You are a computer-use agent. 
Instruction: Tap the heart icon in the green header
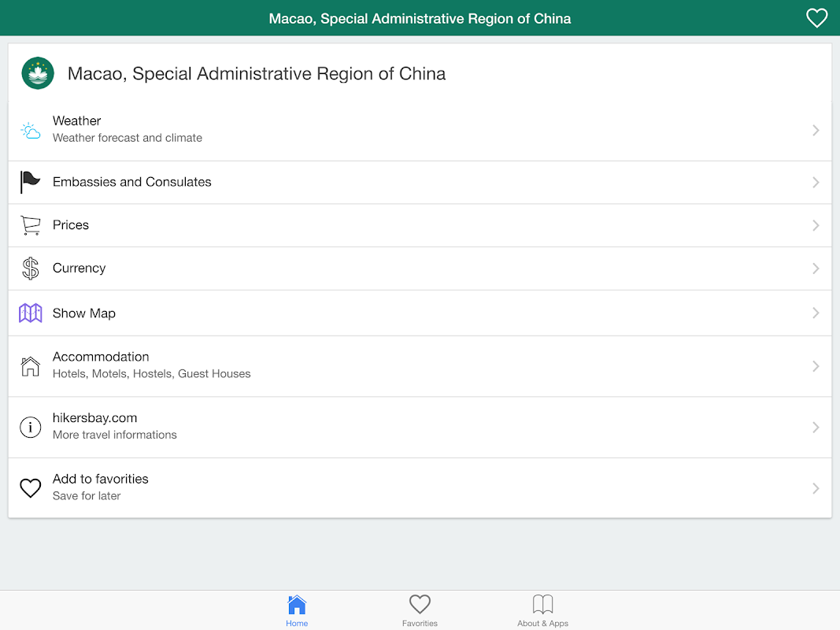(816, 18)
